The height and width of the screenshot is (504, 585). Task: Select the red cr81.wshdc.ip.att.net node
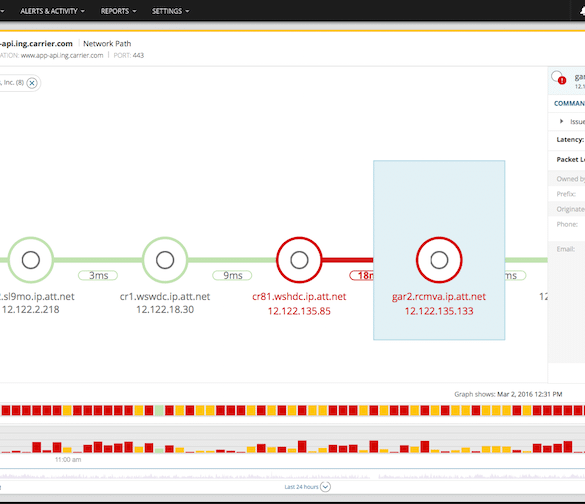coord(299,260)
